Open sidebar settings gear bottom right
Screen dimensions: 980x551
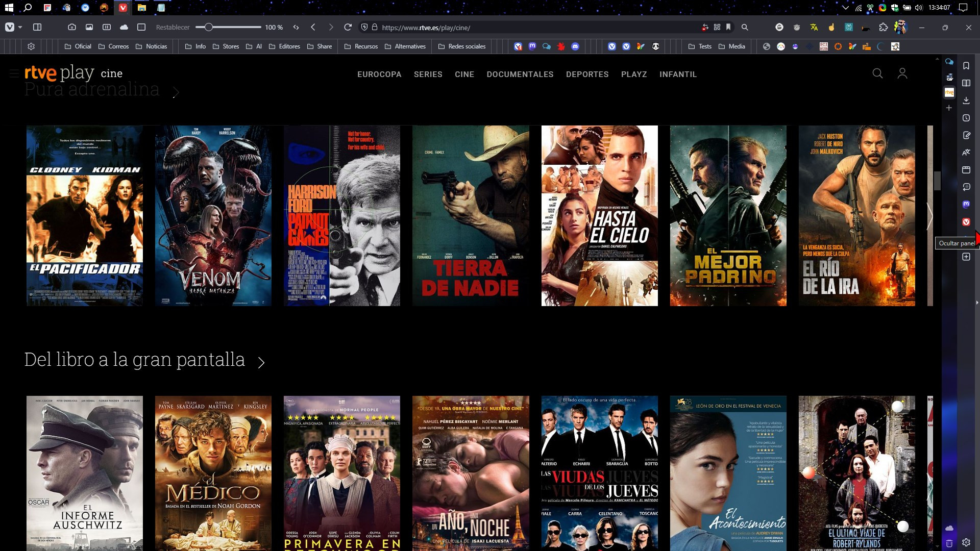[x=966, y=542]
